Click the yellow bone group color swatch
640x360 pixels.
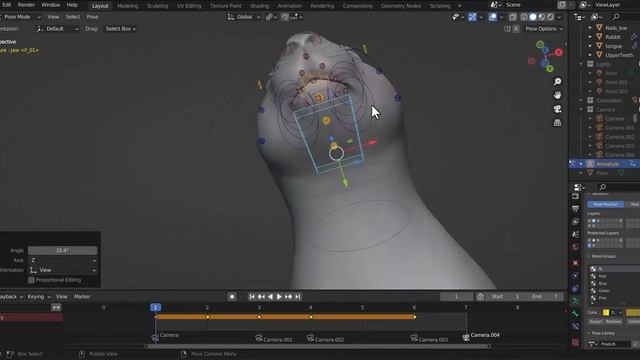point(606,313)
